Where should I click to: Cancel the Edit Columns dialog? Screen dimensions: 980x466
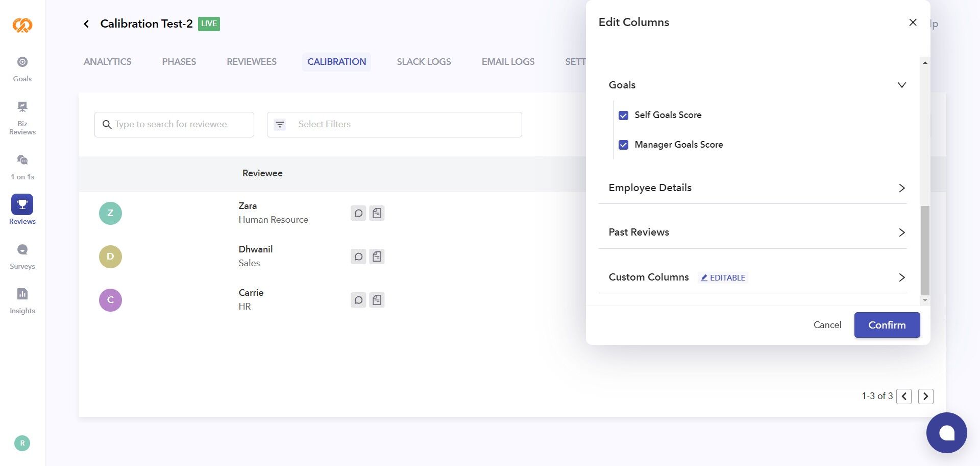click(x=827, y=325)
